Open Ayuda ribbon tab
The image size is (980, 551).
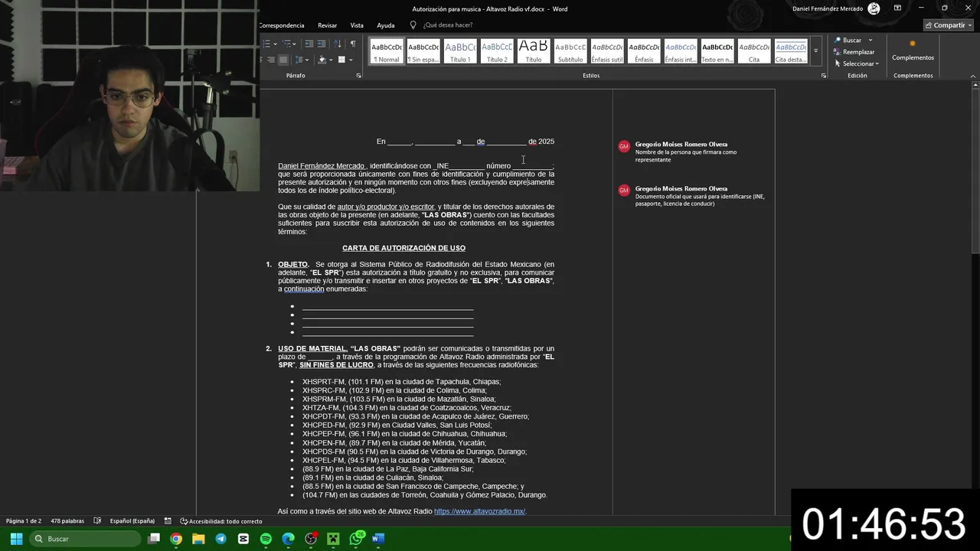[x=386, y=25]
